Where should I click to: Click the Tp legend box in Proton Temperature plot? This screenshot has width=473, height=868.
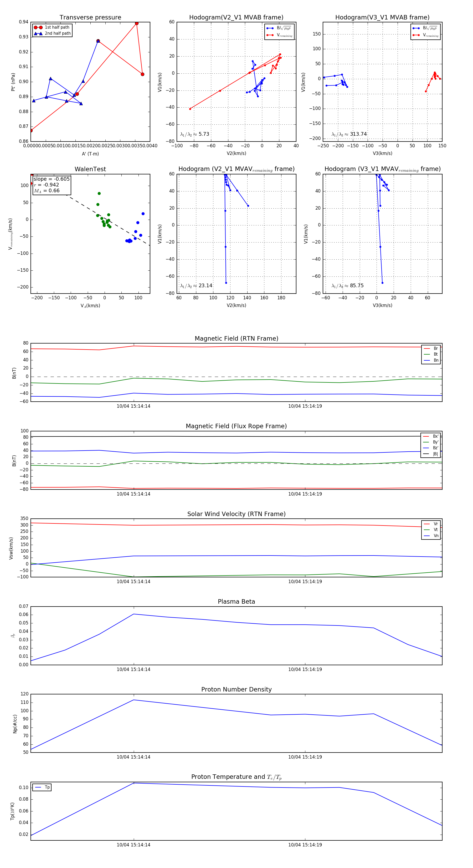(42, 787)
